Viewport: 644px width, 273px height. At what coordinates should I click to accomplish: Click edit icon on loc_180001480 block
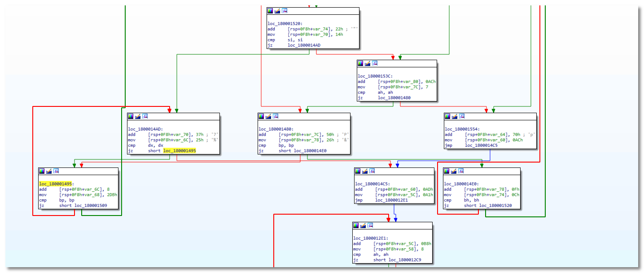(268, 116)
